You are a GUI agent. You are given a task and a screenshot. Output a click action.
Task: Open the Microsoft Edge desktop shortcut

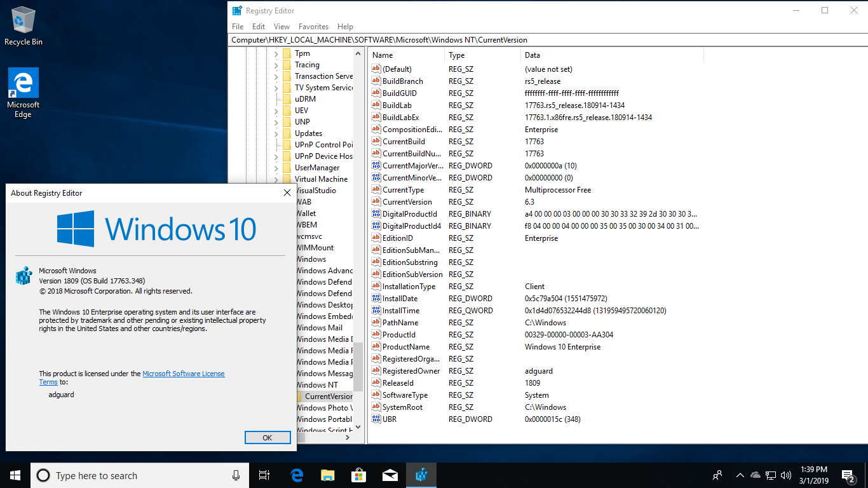pyautogui.click(x=24, y=93)
